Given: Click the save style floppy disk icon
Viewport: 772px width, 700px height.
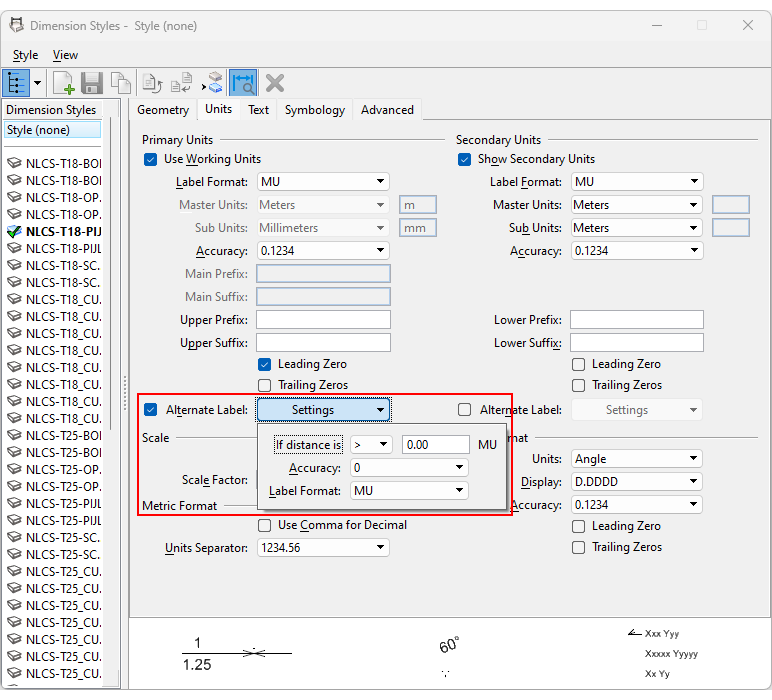Looking at the screenshot, I should pyautogui.click(x=92, y=83).
